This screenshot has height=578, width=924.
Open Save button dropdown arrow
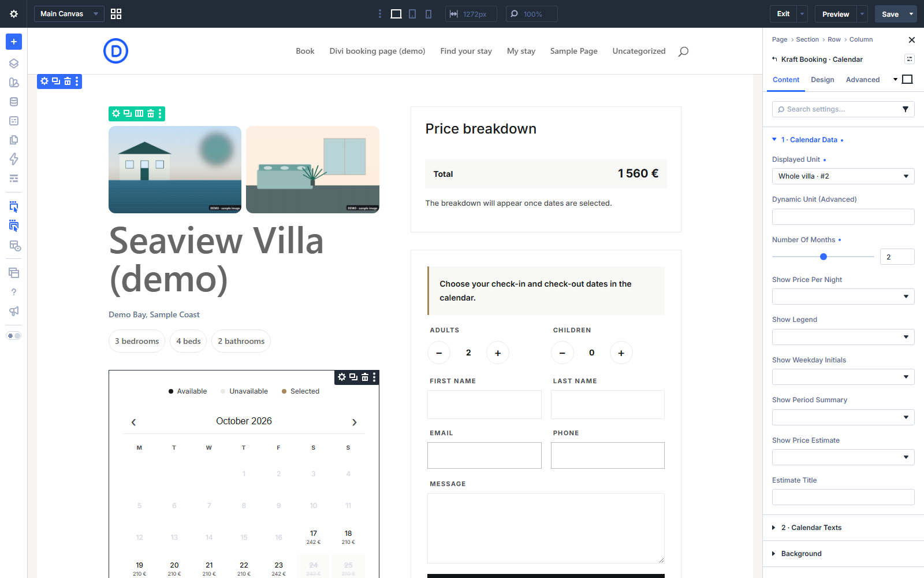[911, 14]
